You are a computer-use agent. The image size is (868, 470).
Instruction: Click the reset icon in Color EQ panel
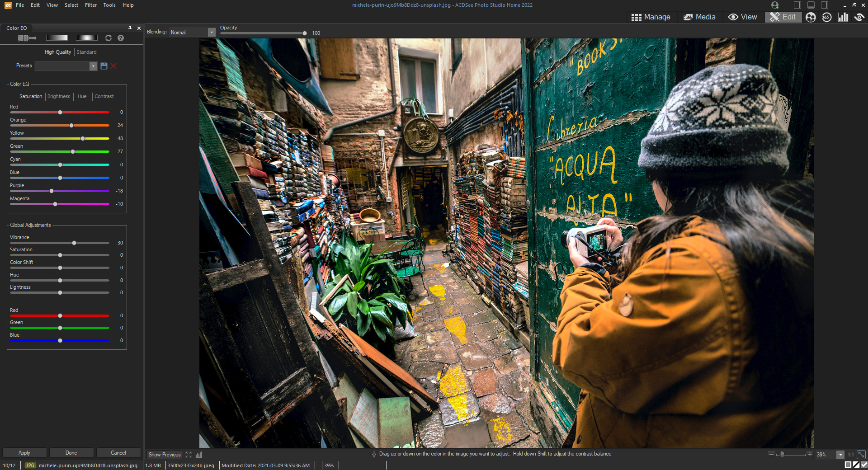point(108,38)
